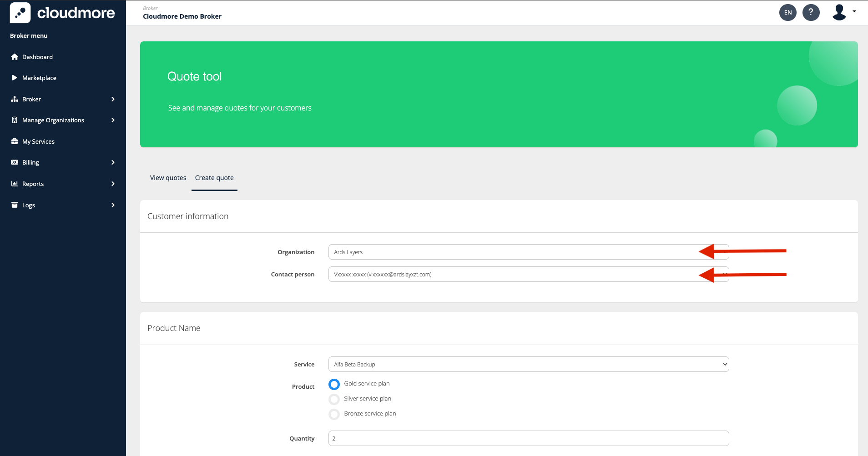Open the Service dropdown

(x=528, y=364)
